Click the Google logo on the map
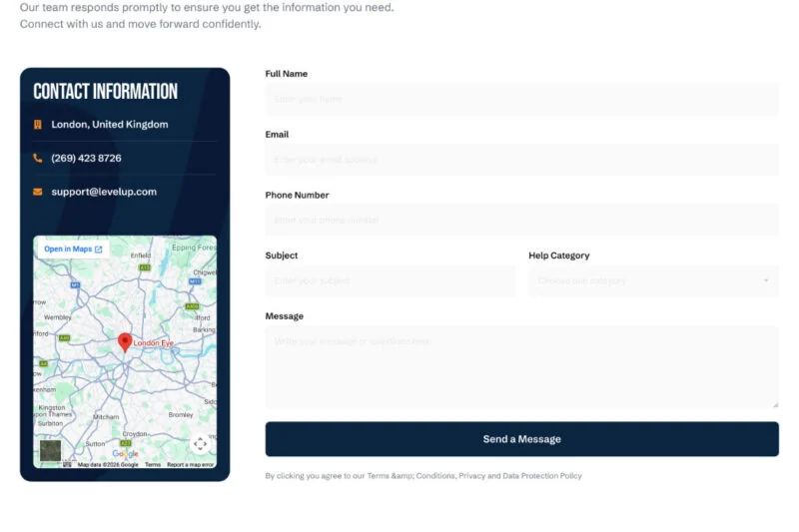 (126, 453)
